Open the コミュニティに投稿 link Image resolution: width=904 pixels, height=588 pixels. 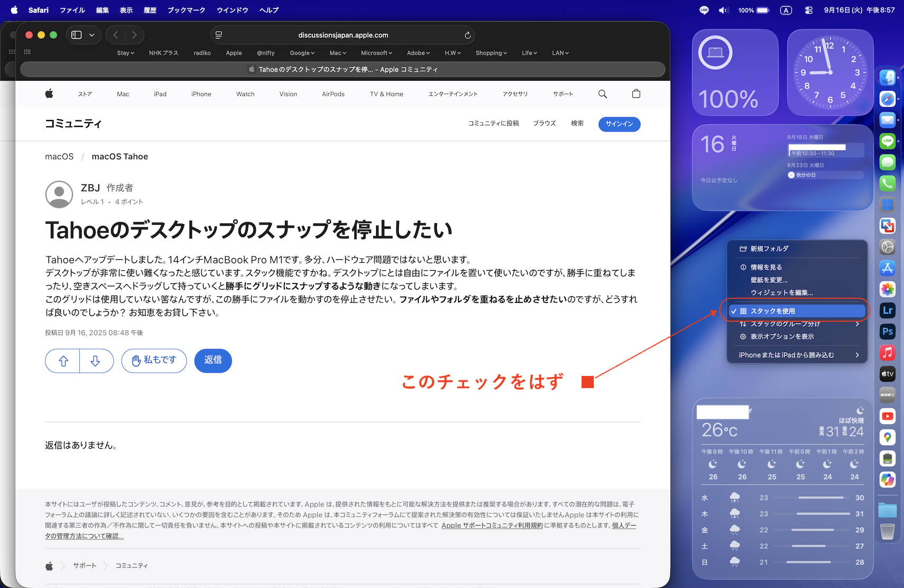[493, 123]
